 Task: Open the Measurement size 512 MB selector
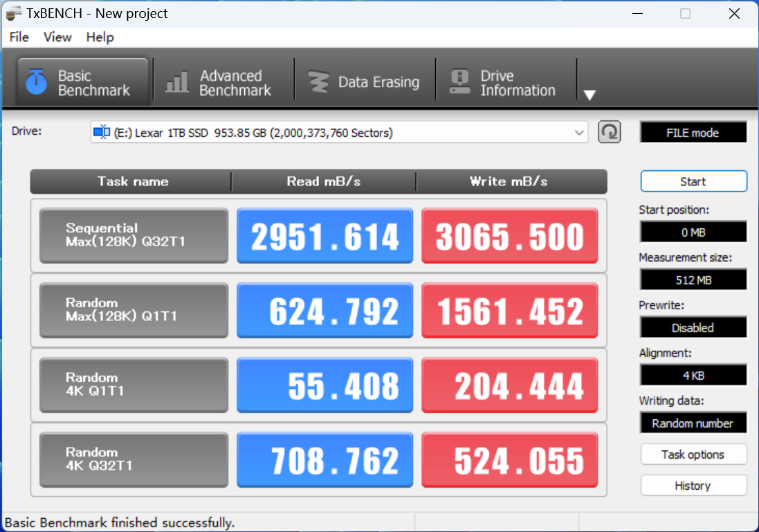(693, 279)
